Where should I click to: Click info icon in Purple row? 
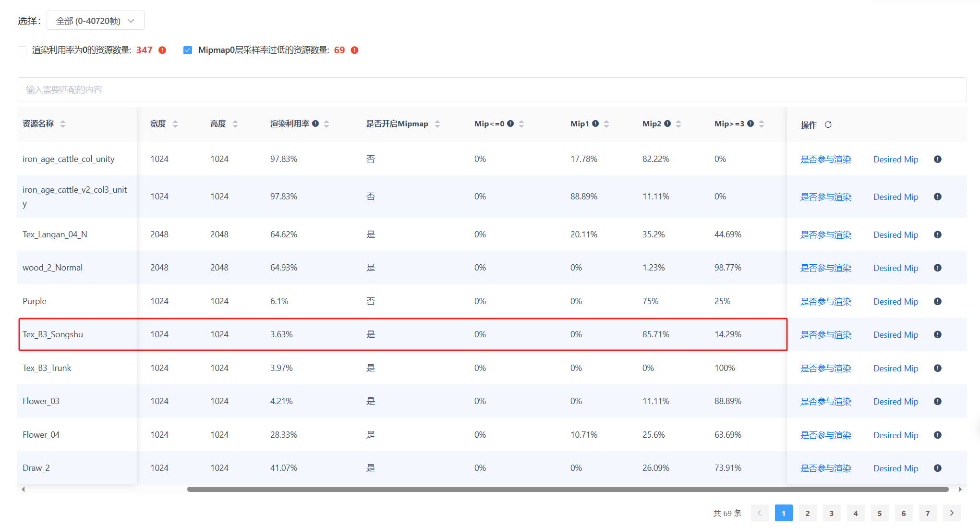(937, 301)
